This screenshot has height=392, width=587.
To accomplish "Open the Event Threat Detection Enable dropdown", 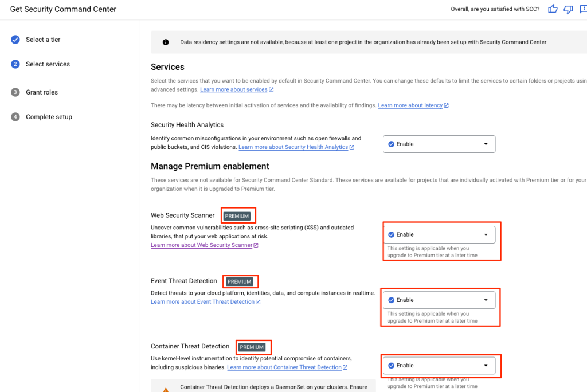I will [439, 300].
